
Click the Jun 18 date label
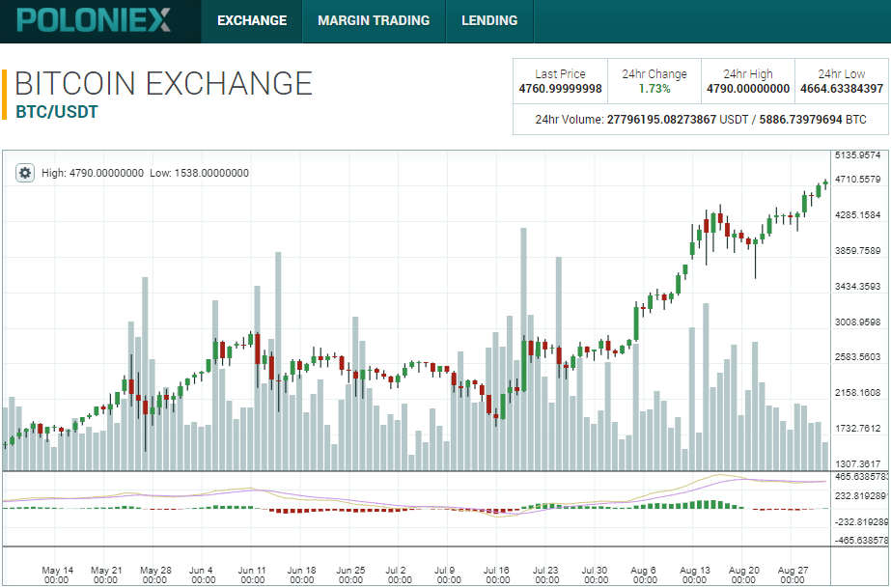[x=302, y=574]
